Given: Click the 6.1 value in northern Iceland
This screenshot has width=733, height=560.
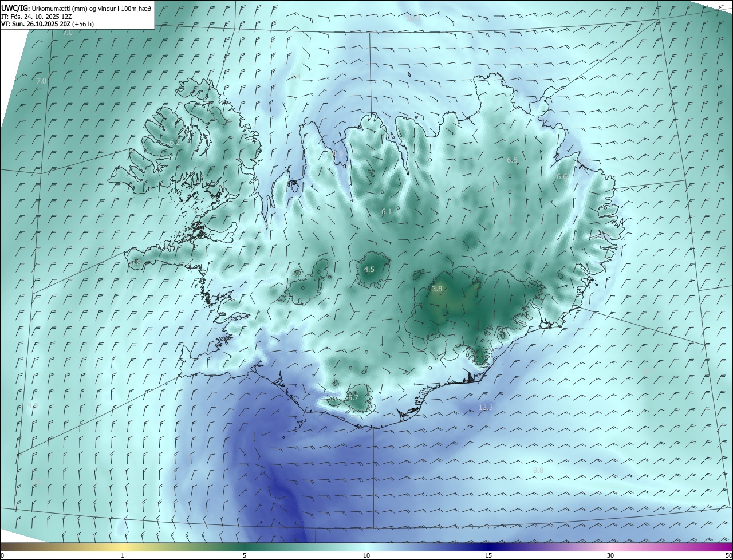Looking at the screenshot, I should (387, 212).
